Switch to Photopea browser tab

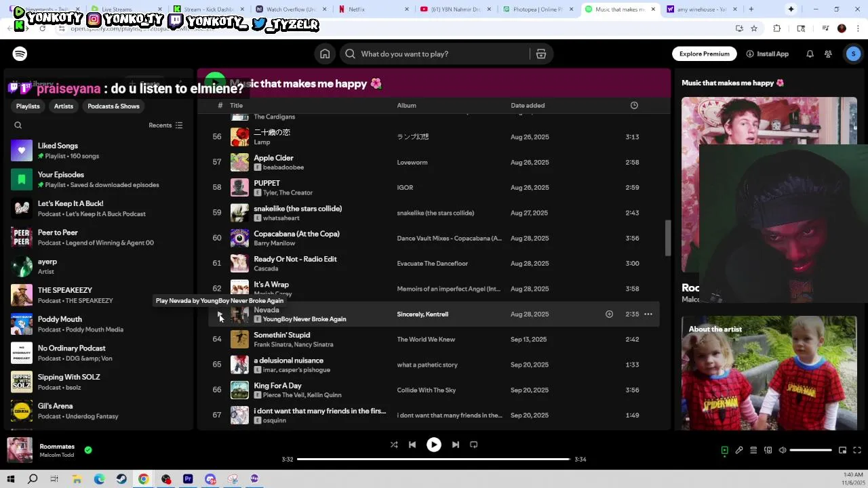(x=537, y=9)
